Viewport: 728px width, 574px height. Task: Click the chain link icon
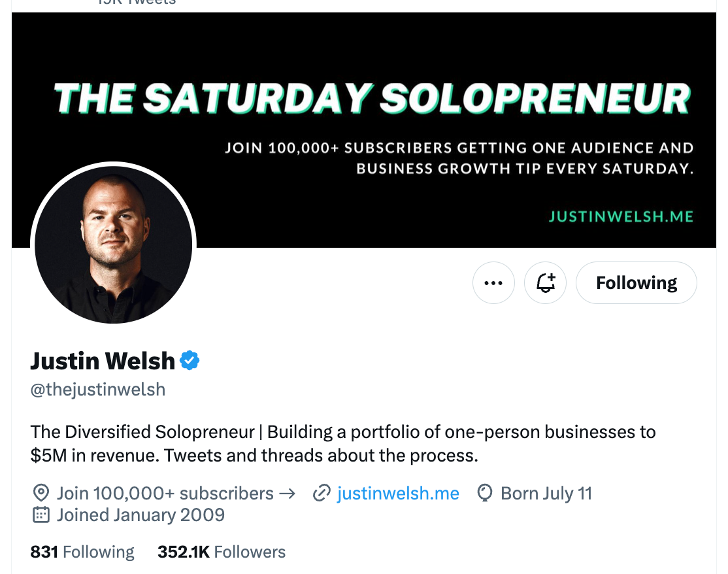click(x=321, y=493)
